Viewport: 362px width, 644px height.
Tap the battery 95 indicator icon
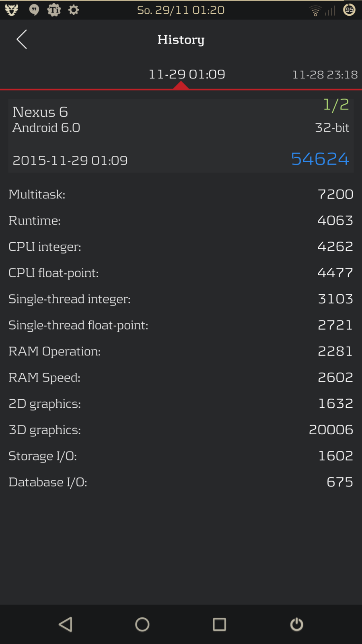click(x=349, y=10)
